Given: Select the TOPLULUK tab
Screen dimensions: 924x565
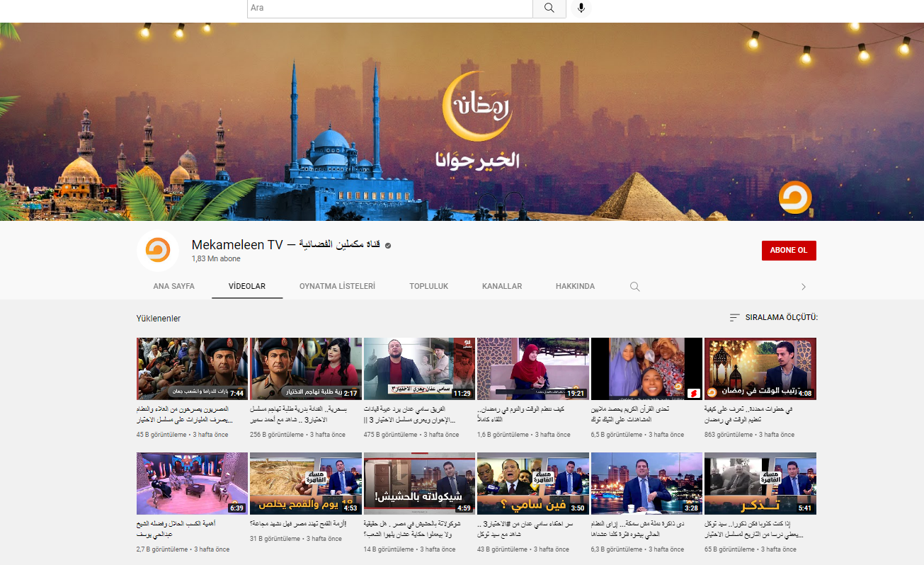Looking at the screenshot, I should 428,287.
